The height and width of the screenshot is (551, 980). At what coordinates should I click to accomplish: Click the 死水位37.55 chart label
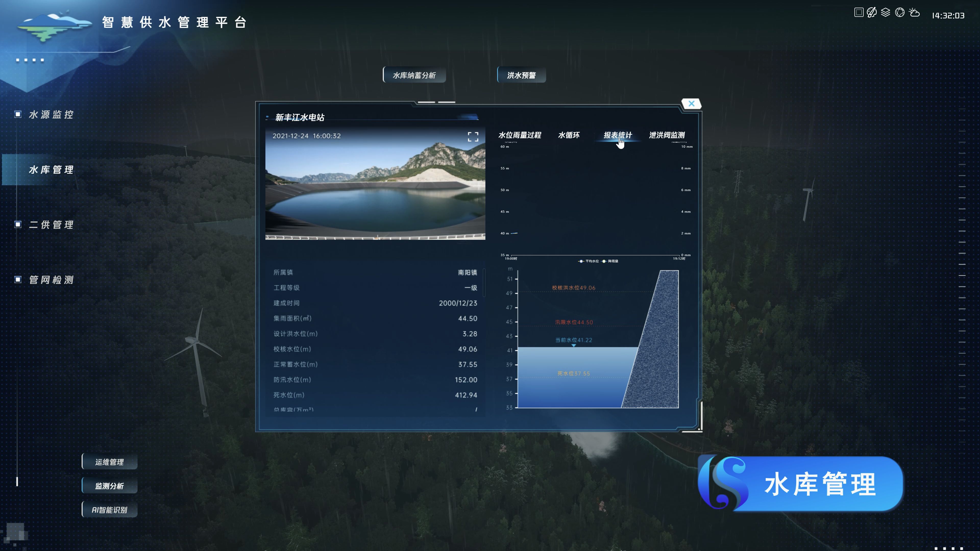click(573, 373)
